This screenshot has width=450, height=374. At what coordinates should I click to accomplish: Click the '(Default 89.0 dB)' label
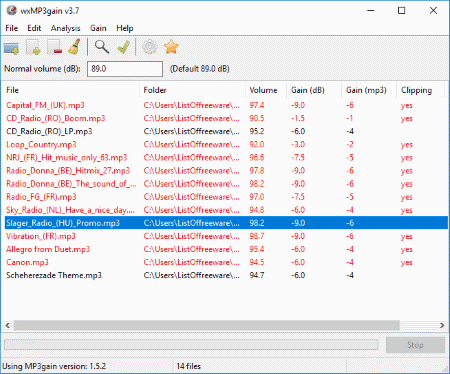200,69
